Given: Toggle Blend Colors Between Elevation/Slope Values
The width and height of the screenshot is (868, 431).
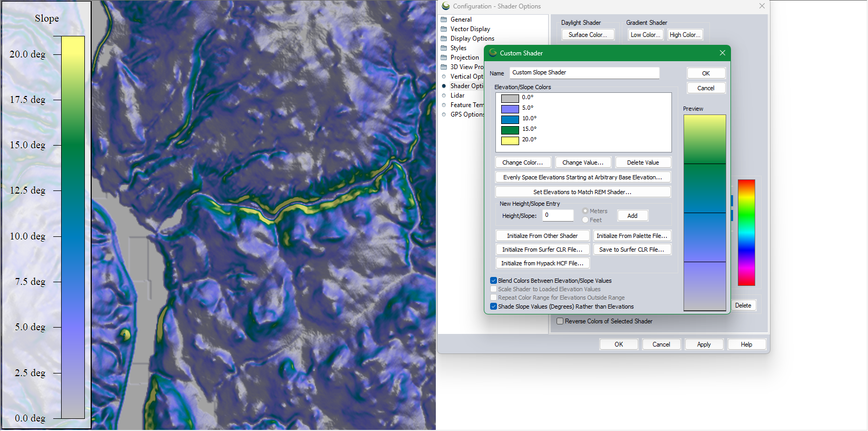Looking at the screenshot, I should coord(493,281).
